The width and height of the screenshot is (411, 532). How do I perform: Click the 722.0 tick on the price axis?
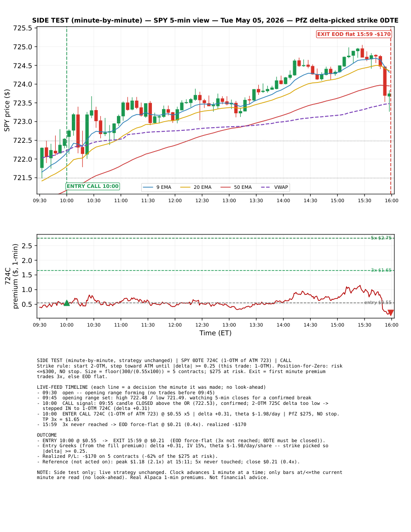coord(23,159)
